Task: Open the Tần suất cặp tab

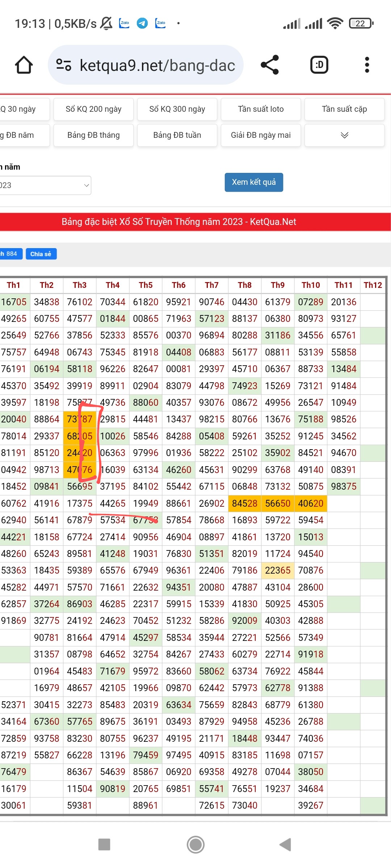Action: (x=344, y=109)
